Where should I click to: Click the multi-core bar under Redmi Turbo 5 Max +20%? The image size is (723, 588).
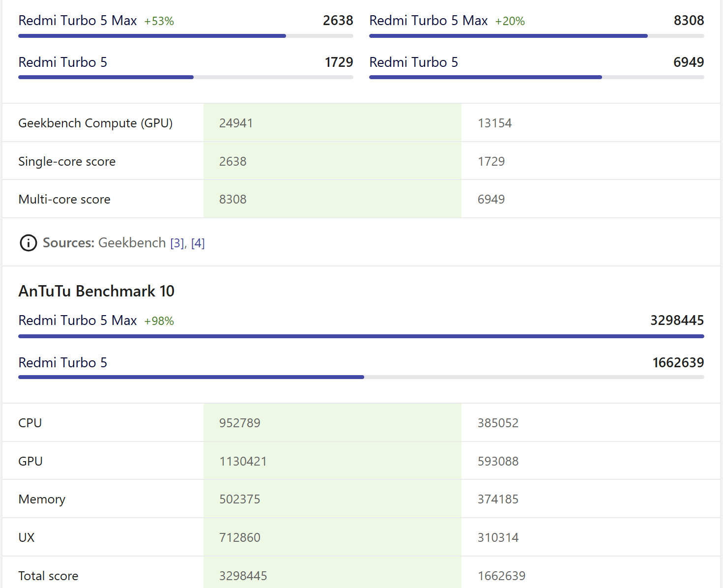(537, 36)
